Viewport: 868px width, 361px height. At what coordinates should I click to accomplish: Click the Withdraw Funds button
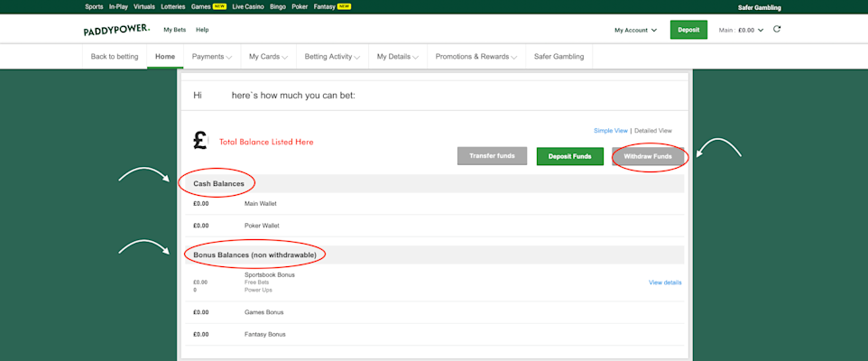tap(648, 157)
